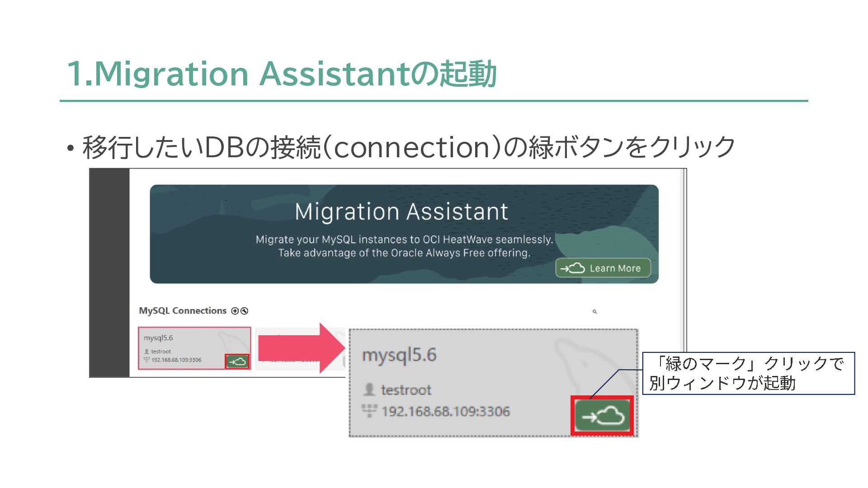Click the add connection plus icon
The image size is (868, 488).
click(x=235, y=311)
